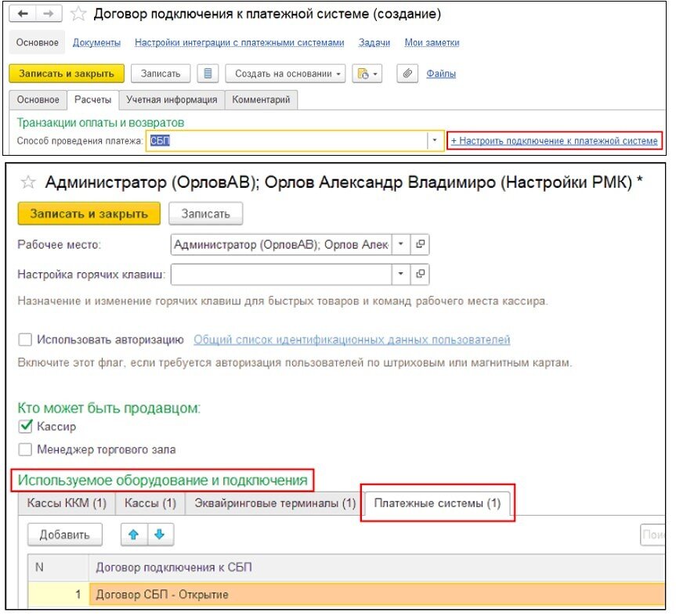This screenshot has width=676, height=616.
Task: Switch to the Расчеты tab
Action: (x=92, y=99)
